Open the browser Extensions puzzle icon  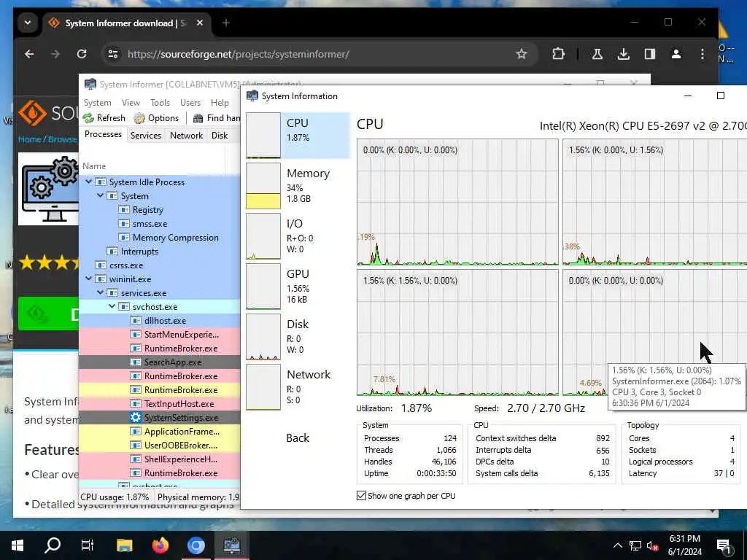tap(558, 54)
